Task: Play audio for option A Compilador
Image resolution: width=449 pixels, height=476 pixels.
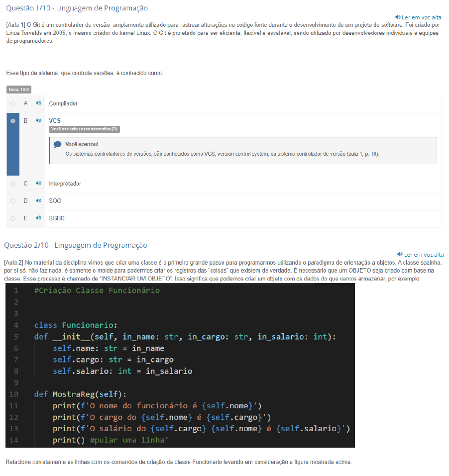Action: (x=38, y=103)
